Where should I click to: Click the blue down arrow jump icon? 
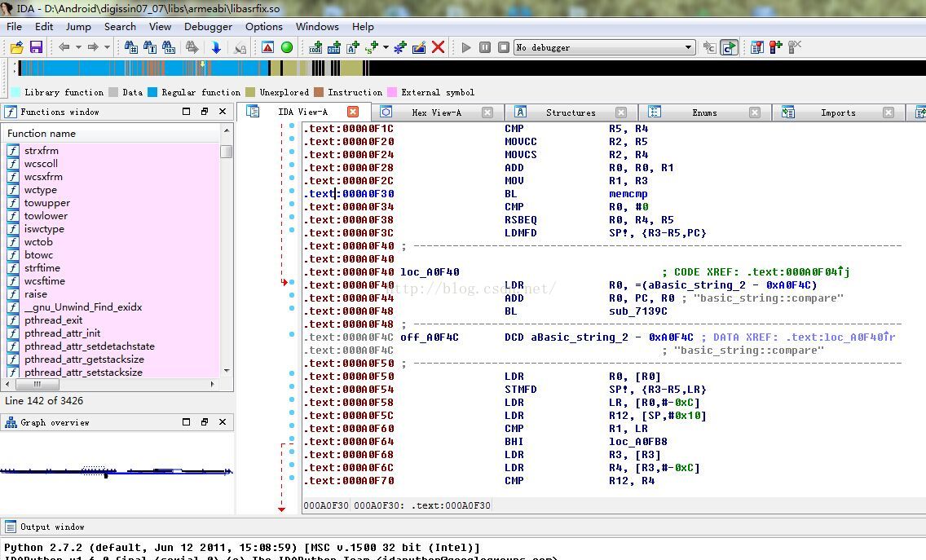pos(216,47)
